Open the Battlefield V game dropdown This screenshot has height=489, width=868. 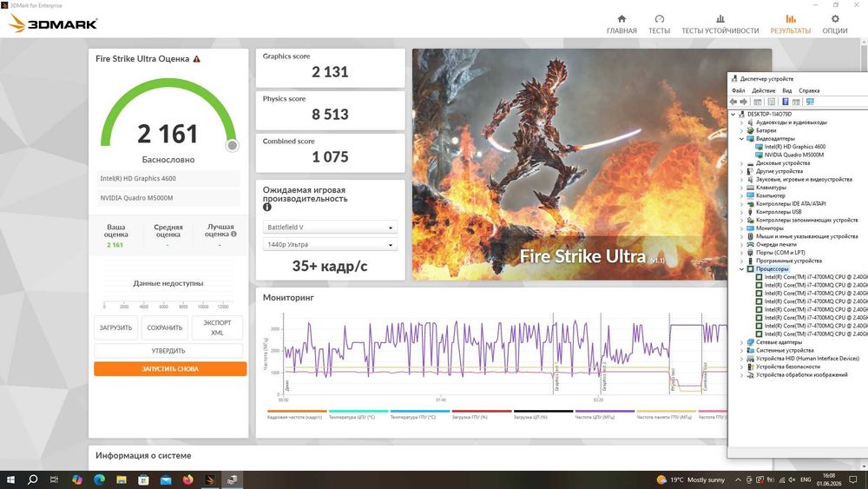tap(330, 227)
